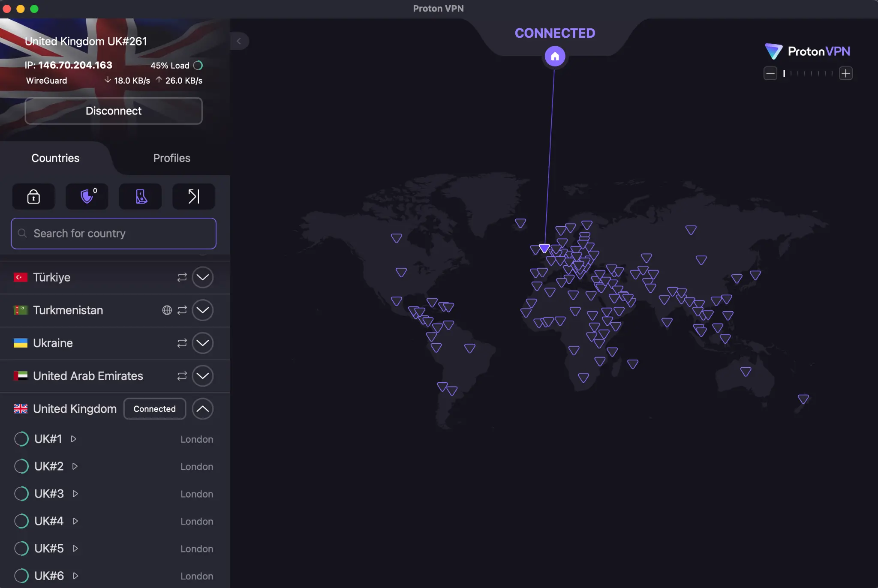Expand the Türkiye server list
Screen dimensions: 878x588
pyautogui.click(x=202, y=277)
